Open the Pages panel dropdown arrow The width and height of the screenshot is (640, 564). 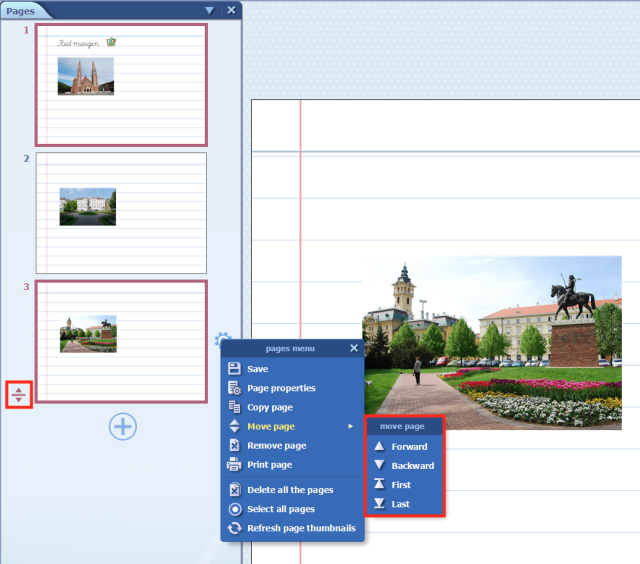(x=209, y=10)
